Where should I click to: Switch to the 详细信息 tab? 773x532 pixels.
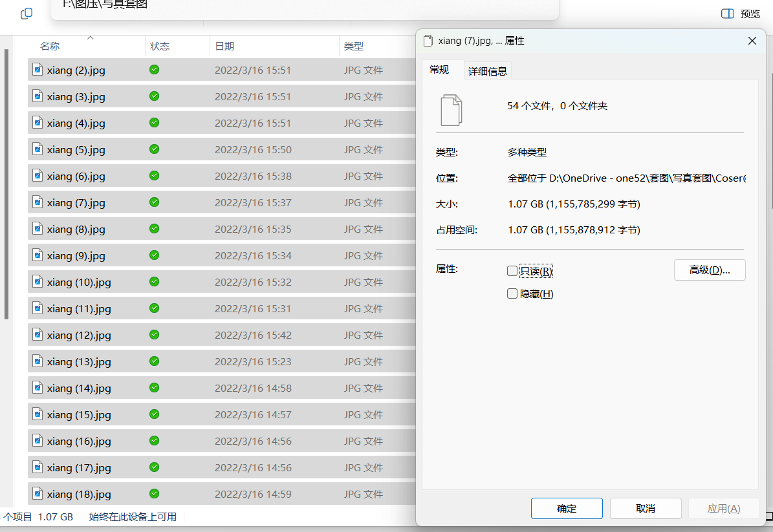pos(488,72)
